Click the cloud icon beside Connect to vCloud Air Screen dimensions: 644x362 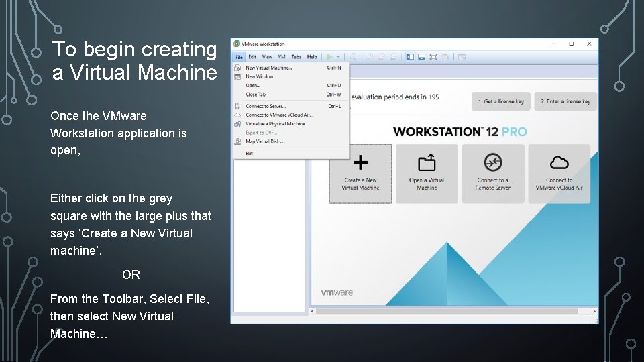click(237, 115)
